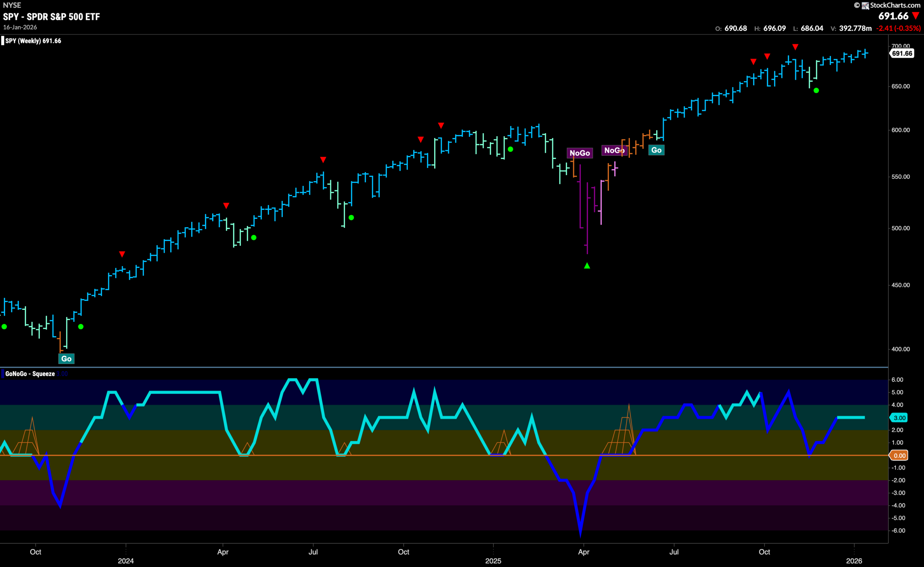924x567 pixels.
Task: Click the green up triangle below April 2025 low
Action: [587, 266]
